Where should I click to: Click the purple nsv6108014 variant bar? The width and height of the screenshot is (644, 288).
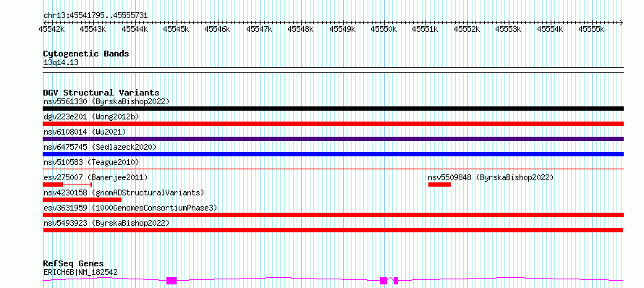pyautogui.click(x=333, y=139)
